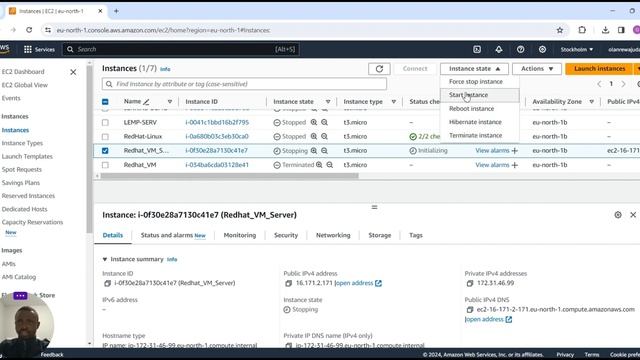Open Launch Templates in sidebar
The height and width of the screenshot is (360, 640).
(x=27, y=156)
